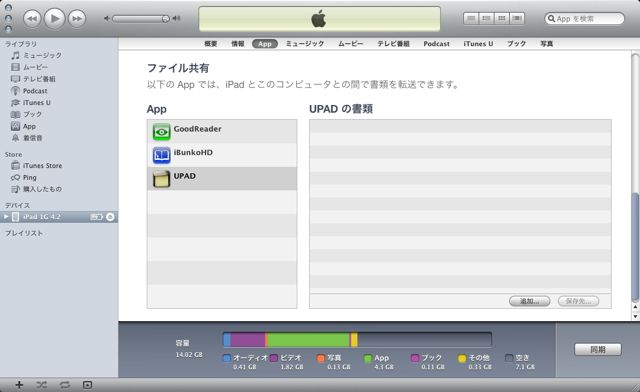
Task: Switch to list view button
Action: [471, 18]
